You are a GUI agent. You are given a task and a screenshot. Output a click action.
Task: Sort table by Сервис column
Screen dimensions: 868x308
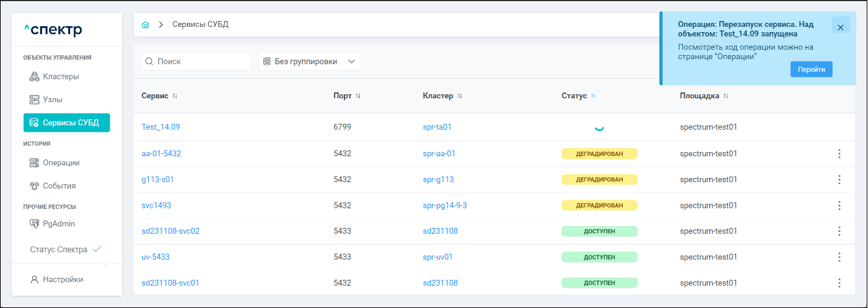(175, 96)
